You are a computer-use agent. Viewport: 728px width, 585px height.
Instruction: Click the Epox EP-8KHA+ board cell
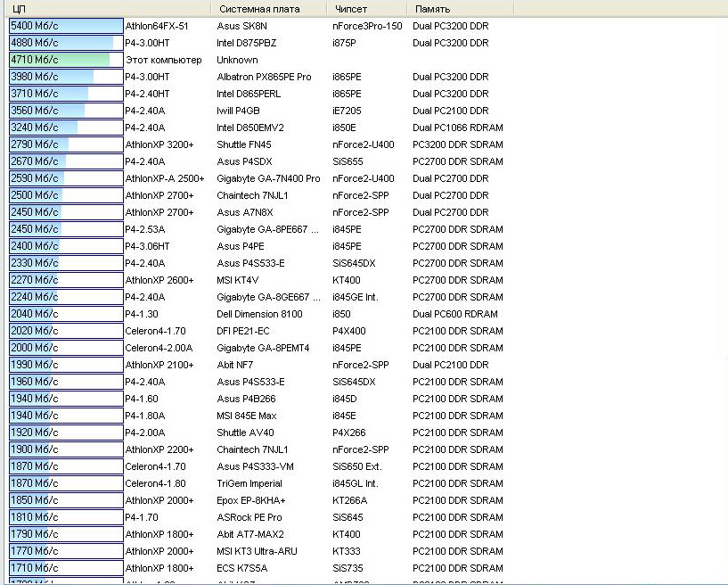pos(251,500)
